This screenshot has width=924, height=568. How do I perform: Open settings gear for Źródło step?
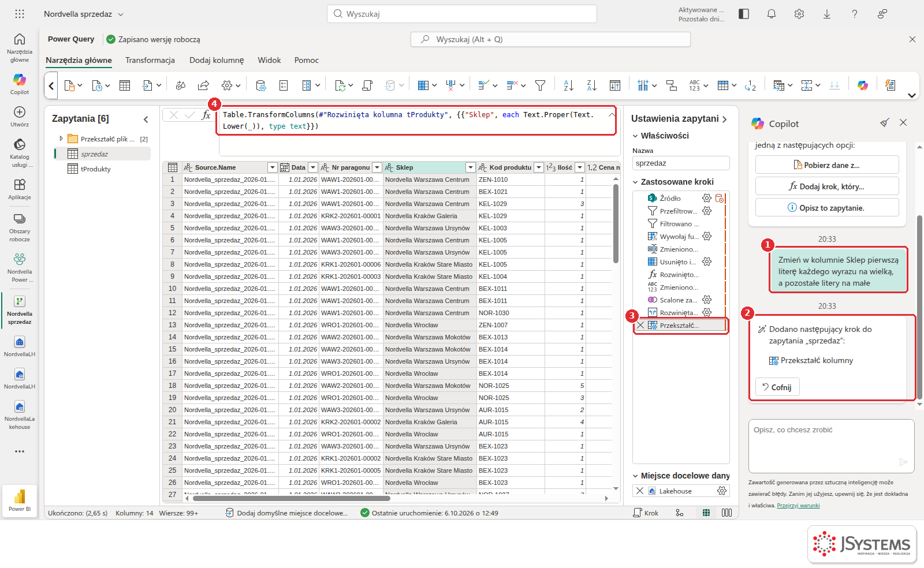(706, 198)
